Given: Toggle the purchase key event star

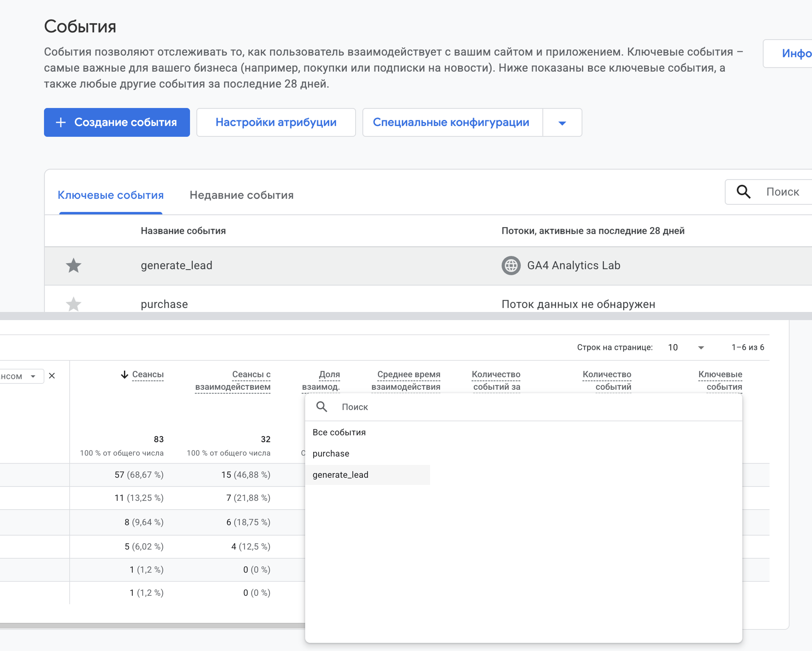Looking at the screenshot, I should [x=73, y=304].
